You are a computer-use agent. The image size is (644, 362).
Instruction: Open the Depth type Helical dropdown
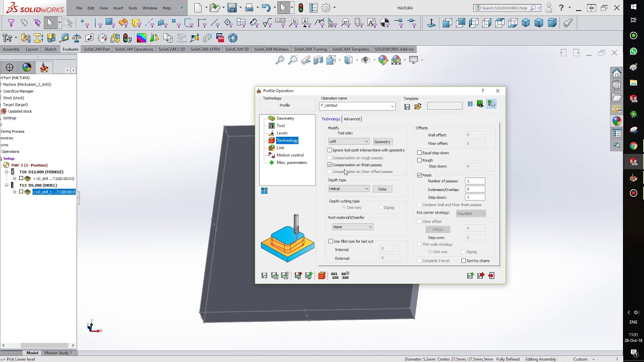(x=349, y=189)
